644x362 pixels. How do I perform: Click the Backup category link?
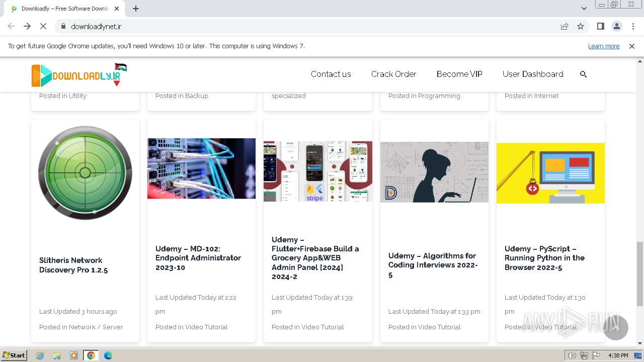197,96
